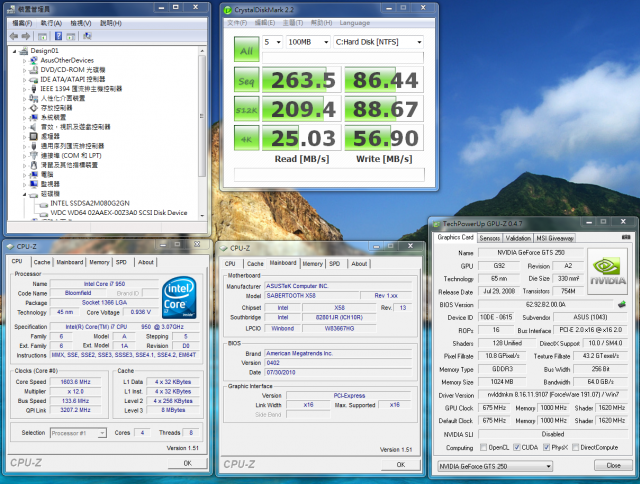Click the IDE ATA/ATAPI controller category icon
Screen dimensions: 640x484
(34, 79)
